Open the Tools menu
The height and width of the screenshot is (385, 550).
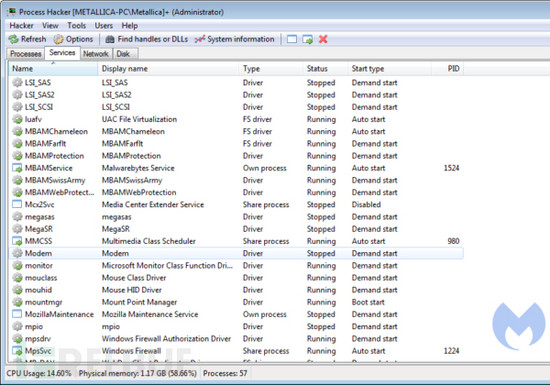click(x=76, y=26)
